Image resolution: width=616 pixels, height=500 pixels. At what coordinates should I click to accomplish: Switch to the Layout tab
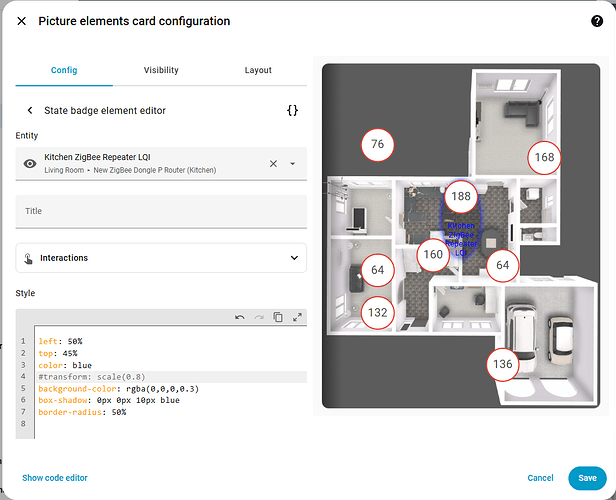click(258, 70)
